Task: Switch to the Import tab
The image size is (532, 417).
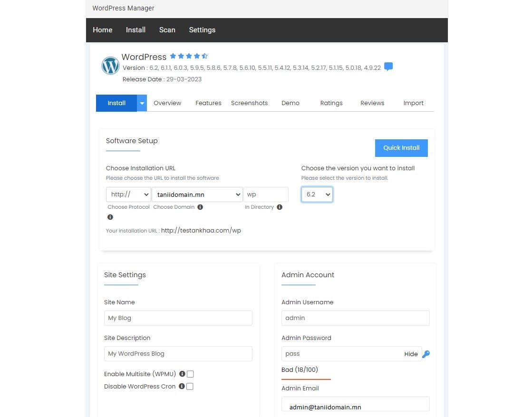Action: [x=413, y=103]
